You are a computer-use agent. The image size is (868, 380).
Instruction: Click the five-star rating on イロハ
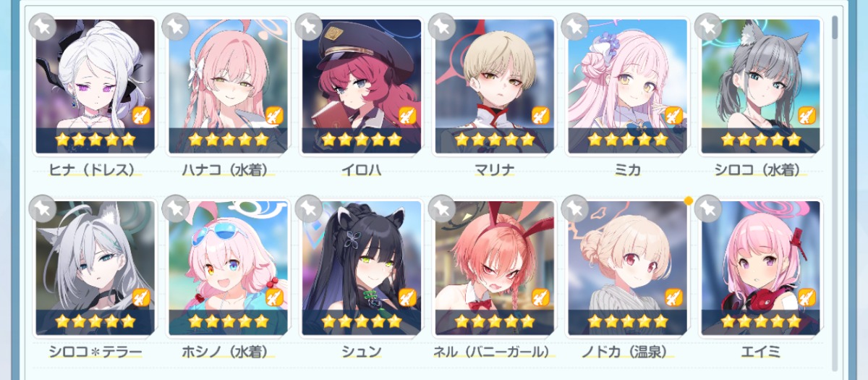point(361,140)
